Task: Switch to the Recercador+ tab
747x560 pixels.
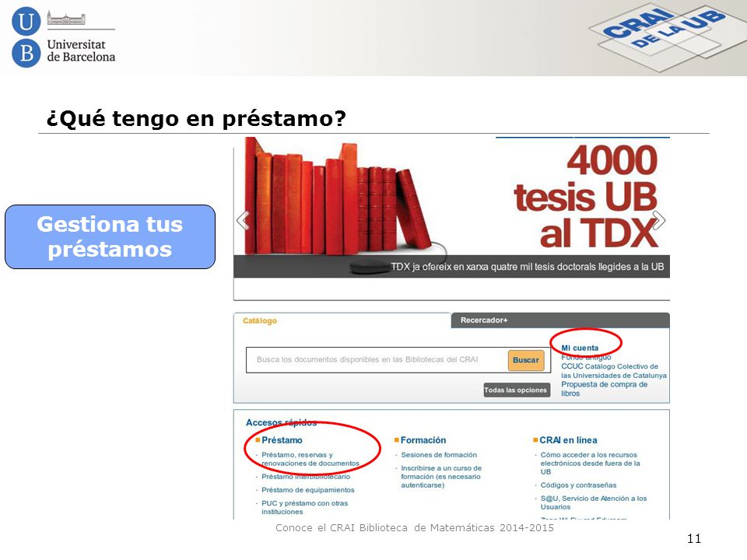Action: (484, 320)
